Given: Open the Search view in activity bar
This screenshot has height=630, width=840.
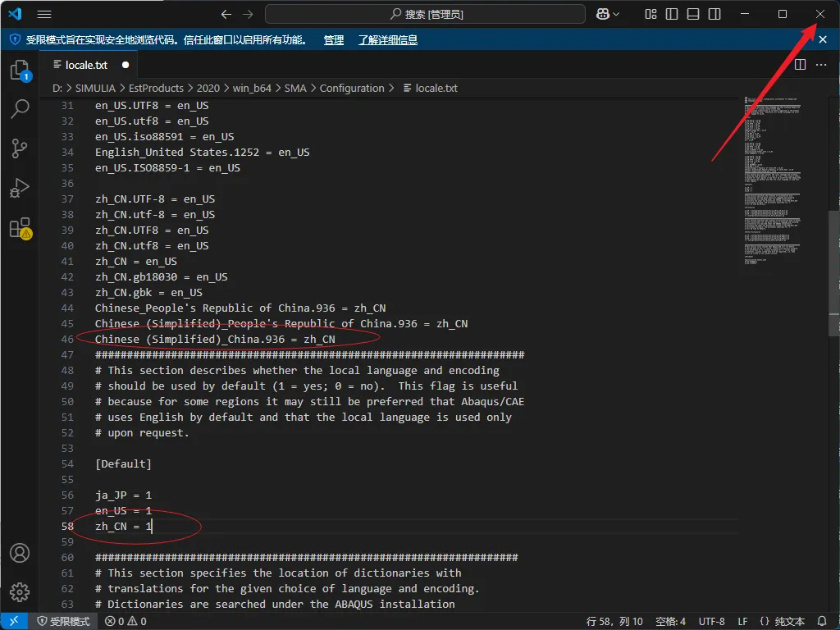Looking at the screenshot, I should pyautogui.click(x=20, y=109).
